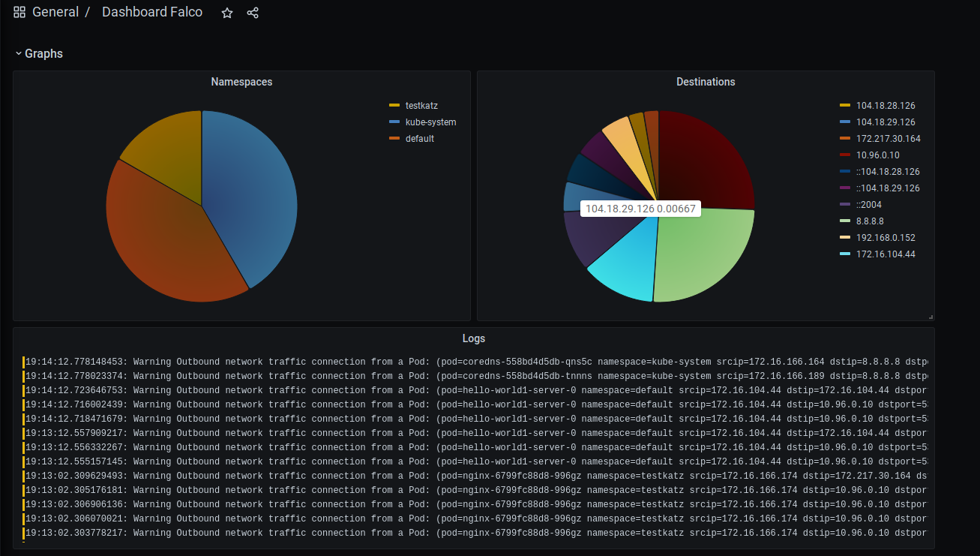
Task: Click the dashboards grid icon
Action: coord(19,12)
